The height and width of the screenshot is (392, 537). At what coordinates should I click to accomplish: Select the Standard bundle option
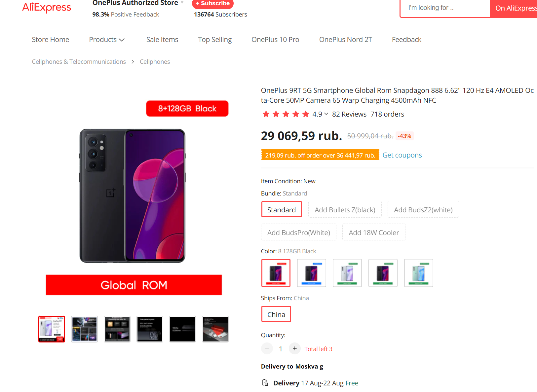coord(282,210)
